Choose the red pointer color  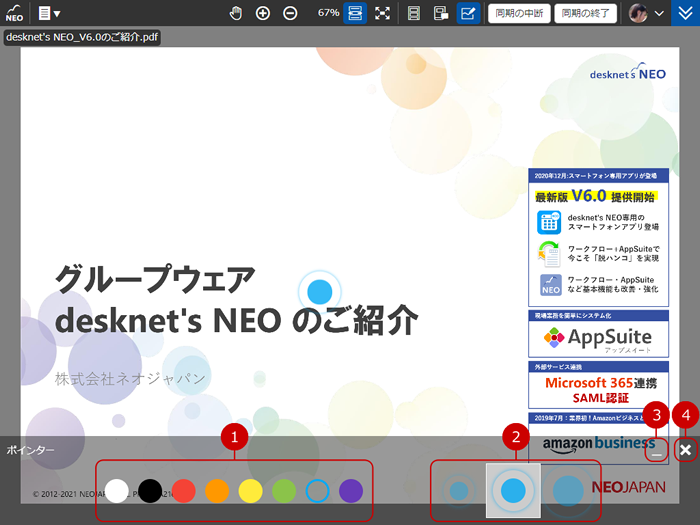[x=182, y=491]
